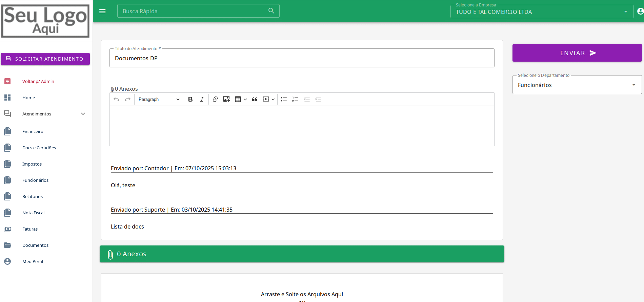
Task: Open the Selecione o Departamento dropdown
Action: click(577, 85)
